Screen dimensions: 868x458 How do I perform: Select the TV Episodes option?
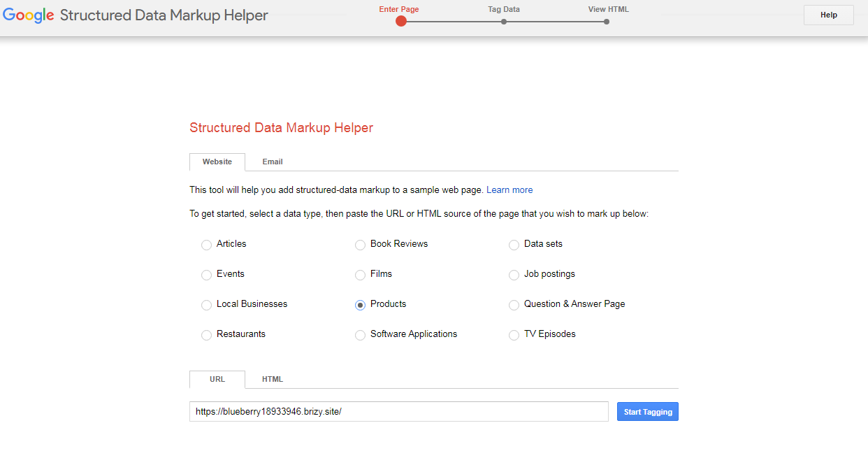point(514,335)
